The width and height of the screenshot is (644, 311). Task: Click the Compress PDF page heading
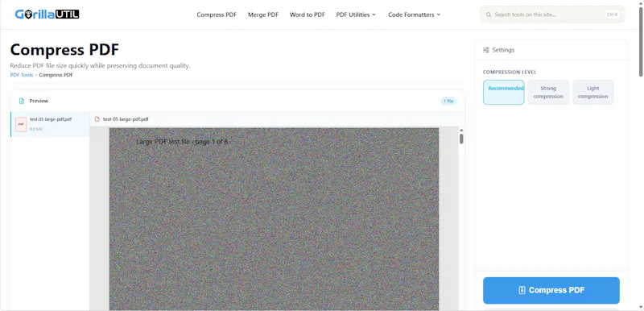[x=64, y=50]
